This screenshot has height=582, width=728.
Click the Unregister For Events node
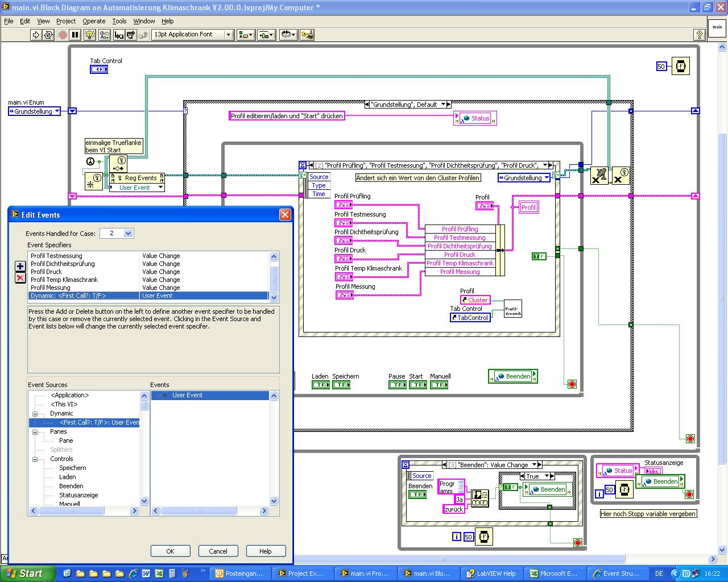pos(600,176)
